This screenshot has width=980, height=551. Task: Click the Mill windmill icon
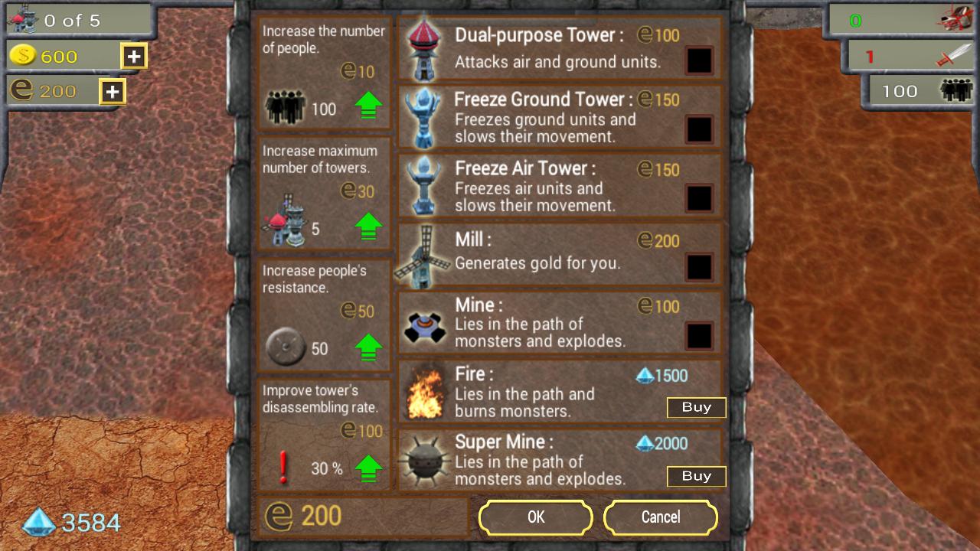(423, 256)
